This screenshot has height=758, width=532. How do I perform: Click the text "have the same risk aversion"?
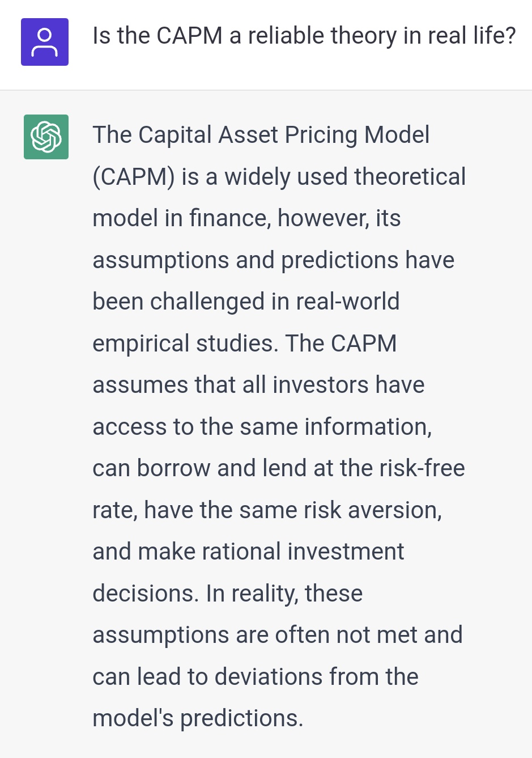tap(292, 510)
